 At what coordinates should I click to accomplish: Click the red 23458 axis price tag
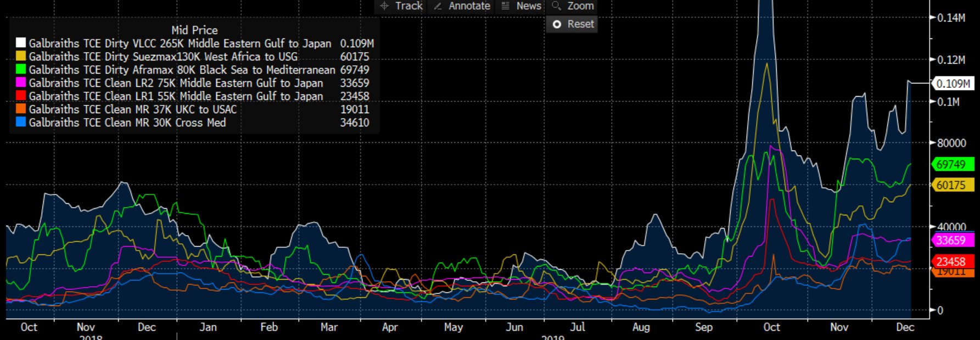(x=953, y=261)
